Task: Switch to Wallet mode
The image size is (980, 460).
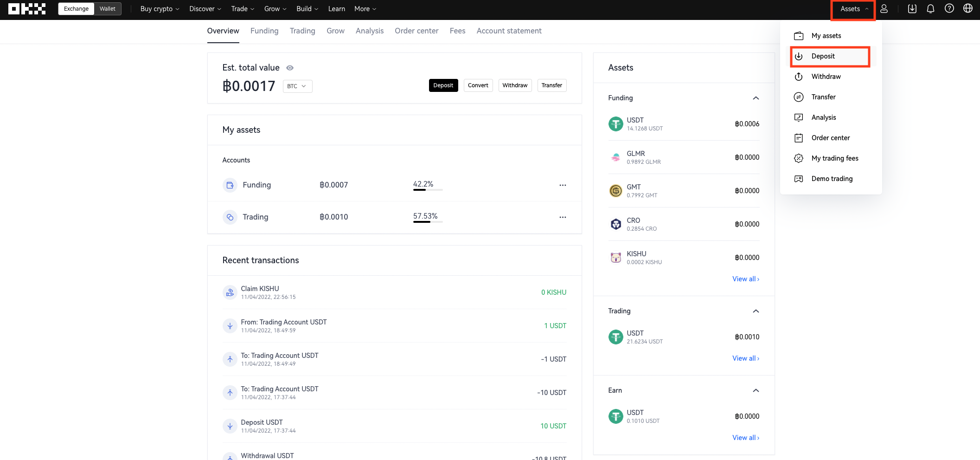Action: pyautogui.click(x=108, y=9)
